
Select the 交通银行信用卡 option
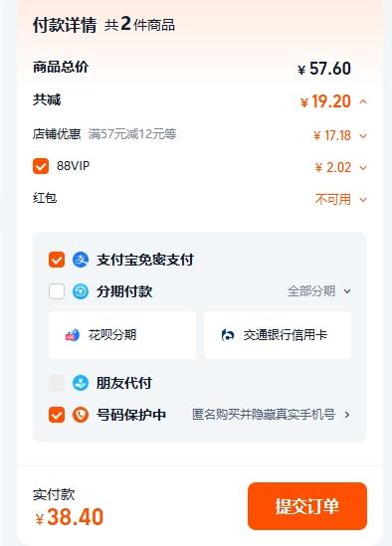(278, 335)
